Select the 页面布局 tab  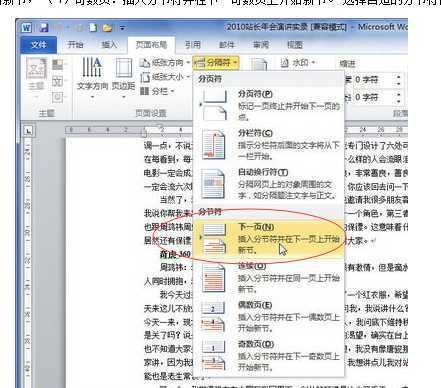pyautogui.click(x=151, y=45)
